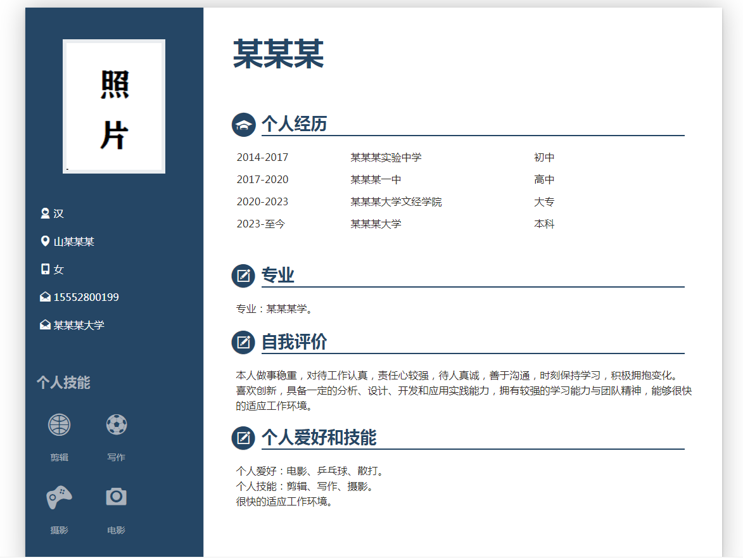
Task: Click the line starting 喜欢创新
Action: pos(464,391)
